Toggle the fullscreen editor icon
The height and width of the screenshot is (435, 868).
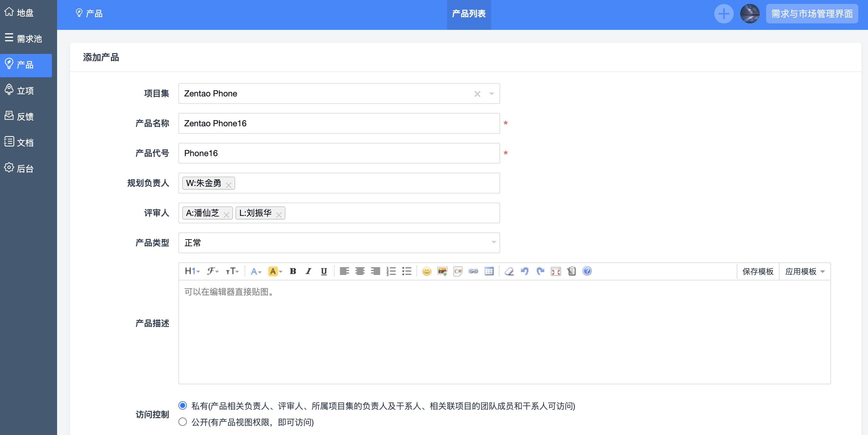[556, 271]
